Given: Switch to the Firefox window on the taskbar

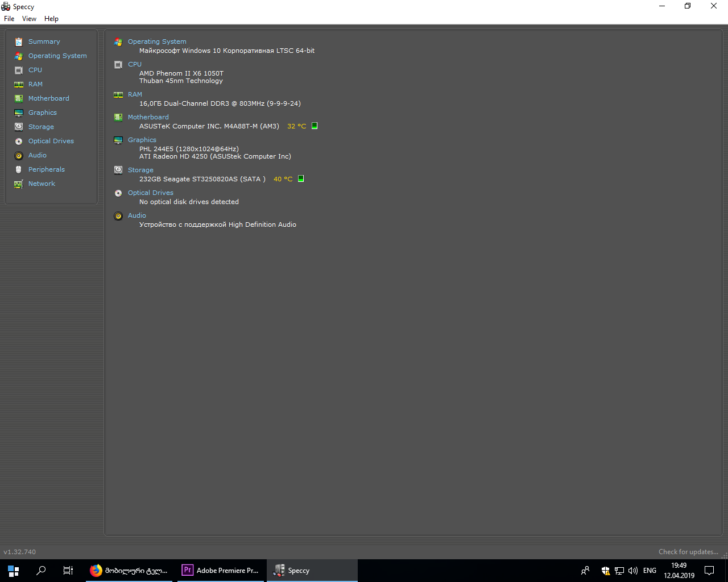Looking at the screenshot, I should [130, 571].
